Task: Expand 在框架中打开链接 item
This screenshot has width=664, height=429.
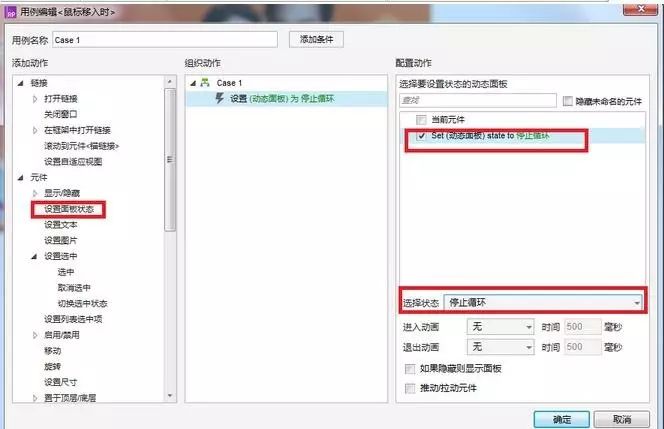Action: point(35,130)
